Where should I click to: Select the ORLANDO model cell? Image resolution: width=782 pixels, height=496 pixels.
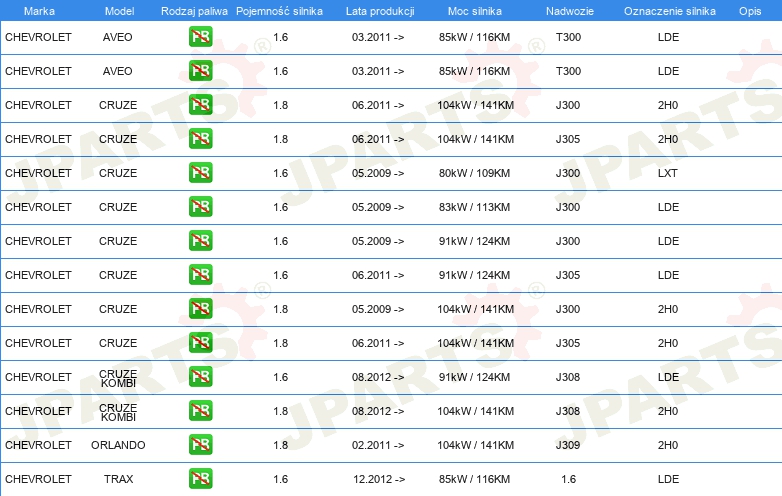point(118,445)
